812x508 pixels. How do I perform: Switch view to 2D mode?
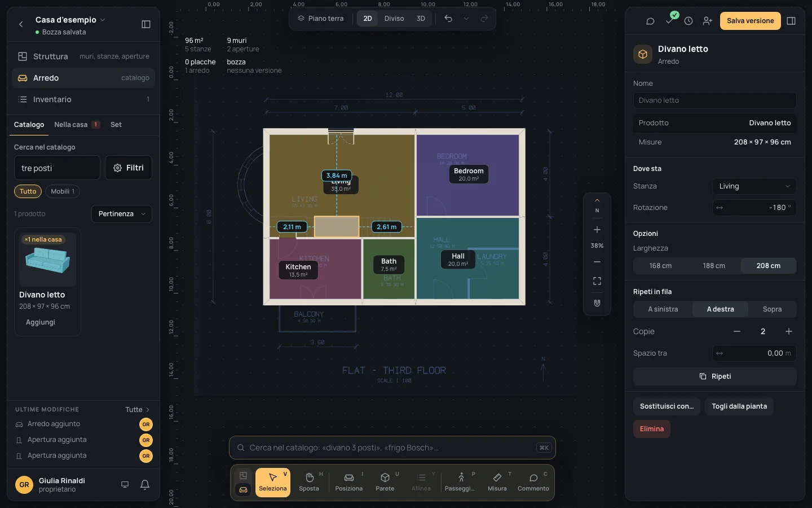pos(368,19)
